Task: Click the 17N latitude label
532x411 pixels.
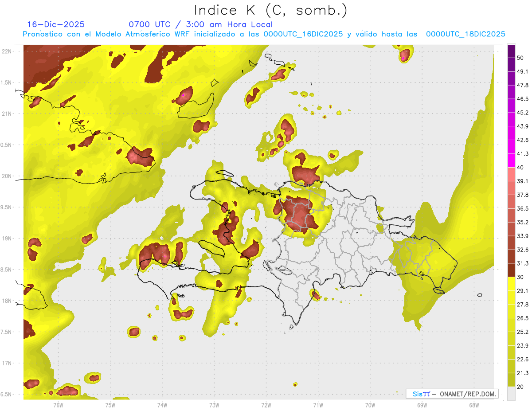Action: coord(7,363)
